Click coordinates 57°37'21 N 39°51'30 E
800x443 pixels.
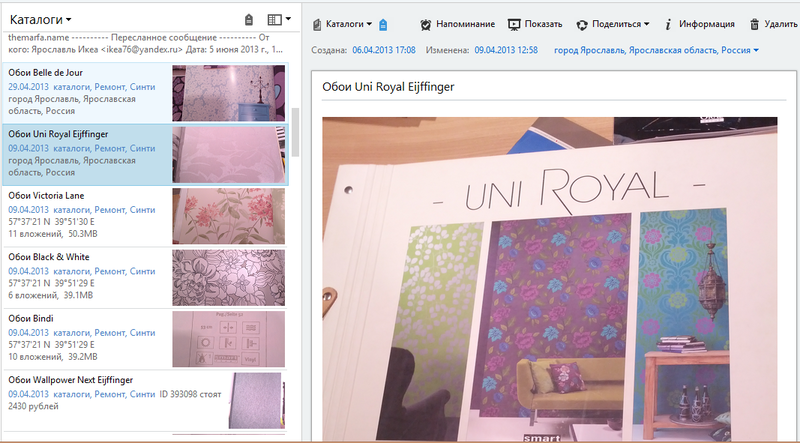[52, 222]
